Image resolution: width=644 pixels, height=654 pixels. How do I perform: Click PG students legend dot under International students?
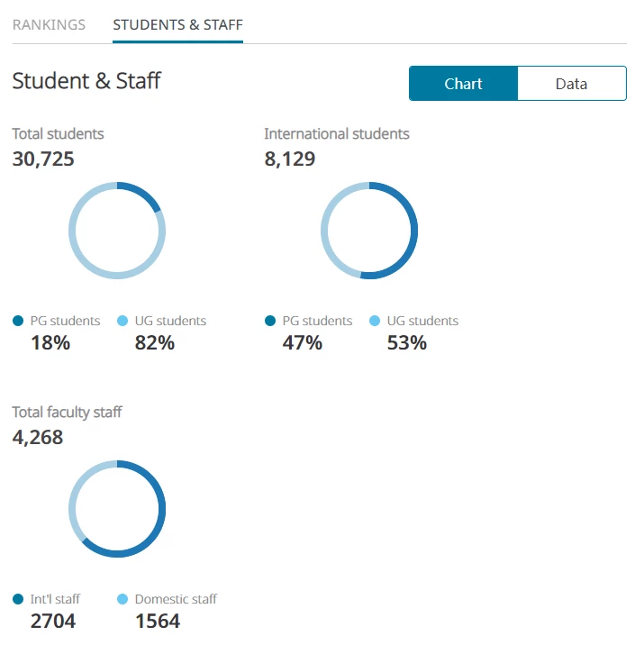point(270,321)
